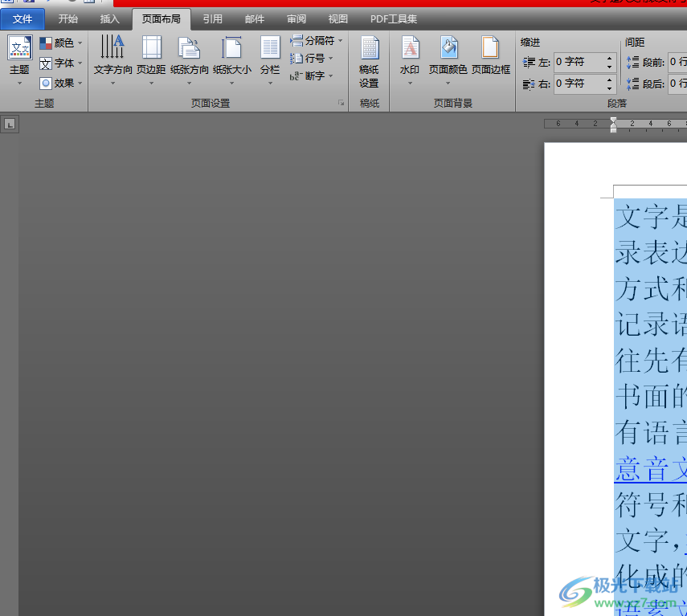
Task: Click the document line starting 符号
Action: click(651, 505)
